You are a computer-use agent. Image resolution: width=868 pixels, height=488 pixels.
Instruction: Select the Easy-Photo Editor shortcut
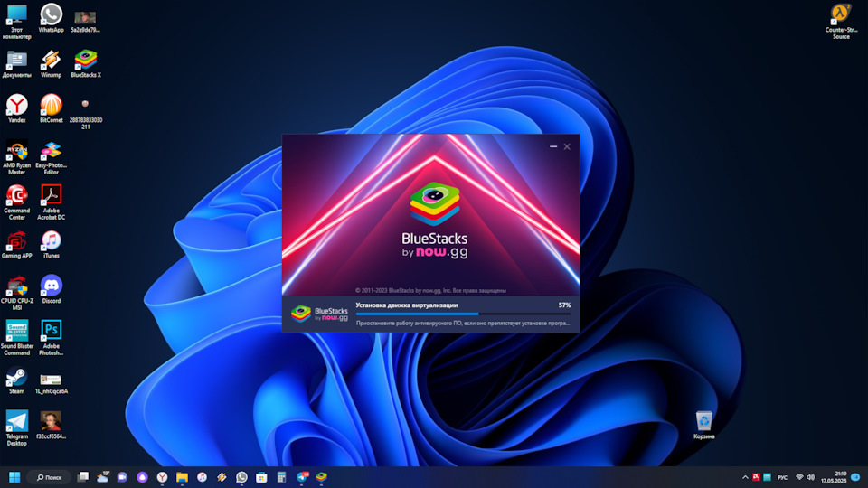coord(51,157)
